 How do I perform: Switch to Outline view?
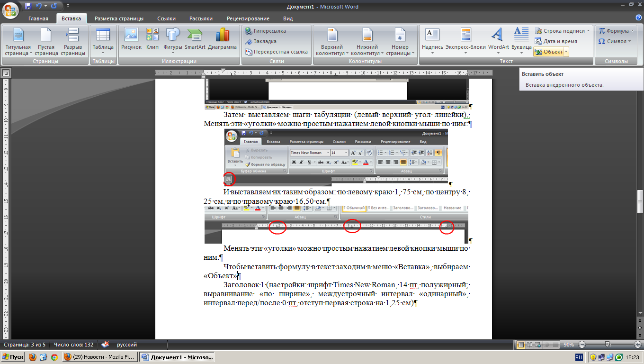(x=547, y=345)
